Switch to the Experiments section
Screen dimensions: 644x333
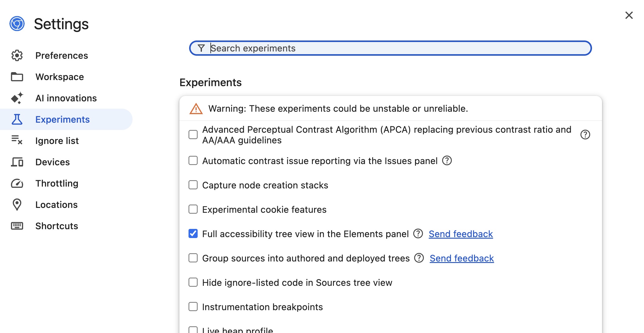[x=63, y=119]
